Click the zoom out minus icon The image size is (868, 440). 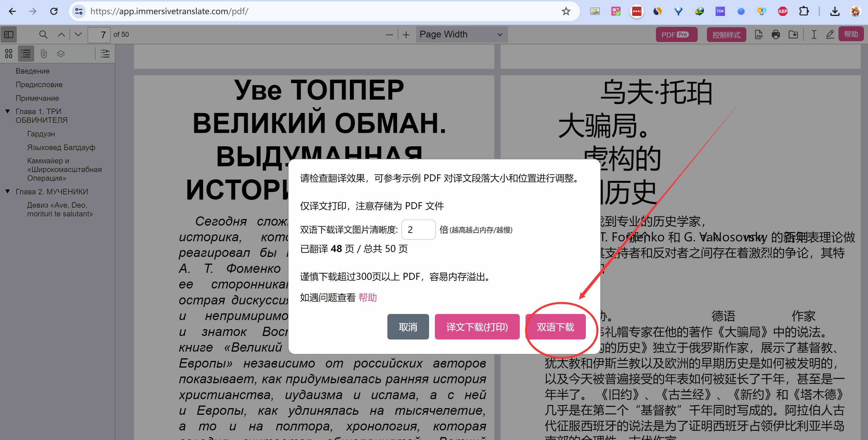click(389, 35)
